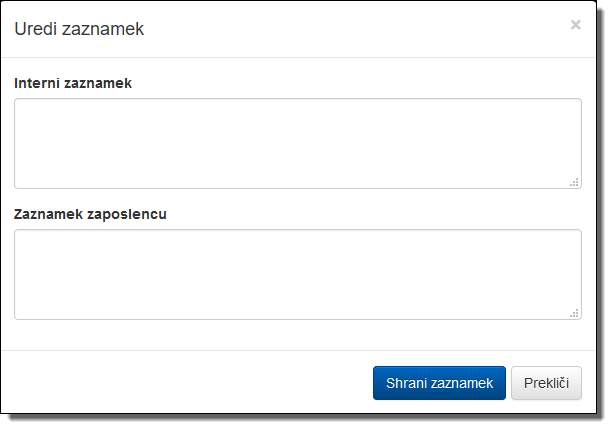Select the upper textarea's corner resize handle
This screenshot has width=612, height=429.
tap(575, 182)
